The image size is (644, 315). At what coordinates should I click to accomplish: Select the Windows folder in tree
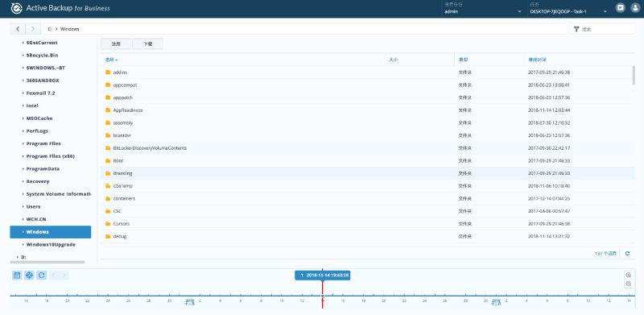[x=51, y=232]
